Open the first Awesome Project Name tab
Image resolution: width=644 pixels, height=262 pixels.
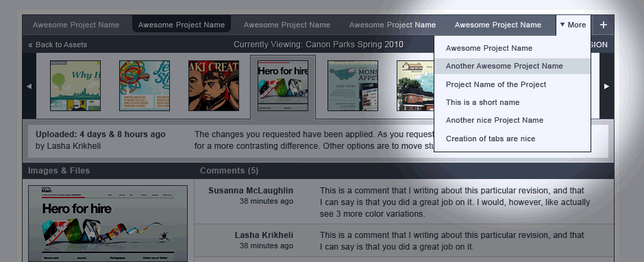coord(76,25)
